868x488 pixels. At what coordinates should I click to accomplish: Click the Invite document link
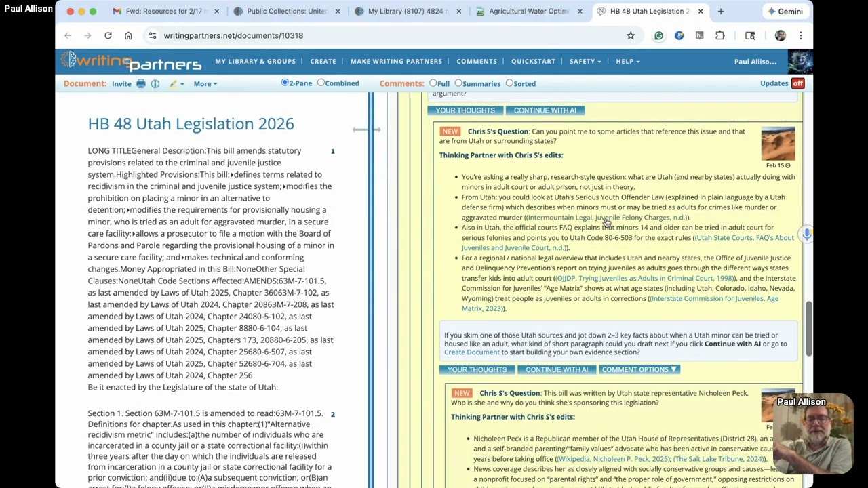[122, 83]
